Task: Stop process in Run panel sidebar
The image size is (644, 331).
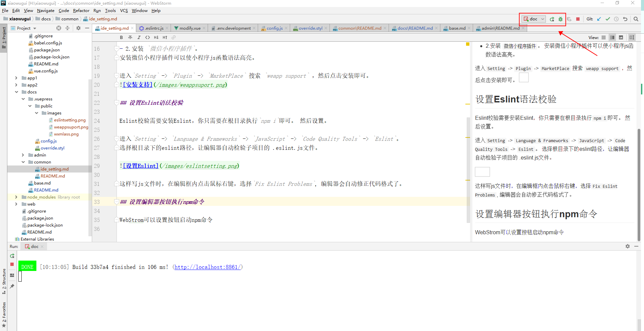Action: [12, 264]
